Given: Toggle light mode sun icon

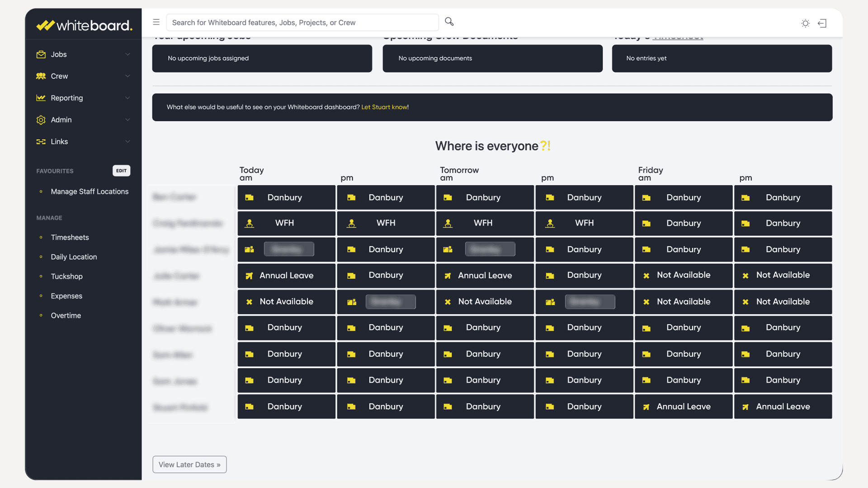Looking at the screenshot, I should click(x=805, y=23).
